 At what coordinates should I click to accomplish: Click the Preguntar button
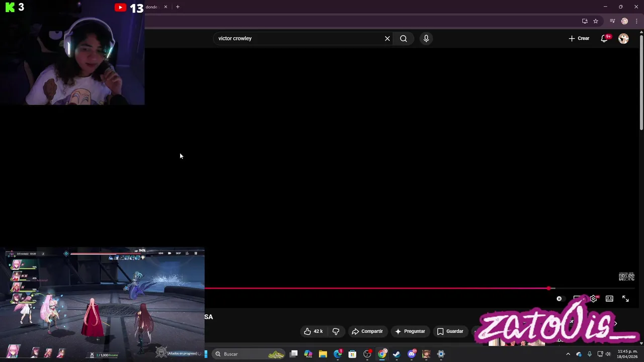(410, 331)
